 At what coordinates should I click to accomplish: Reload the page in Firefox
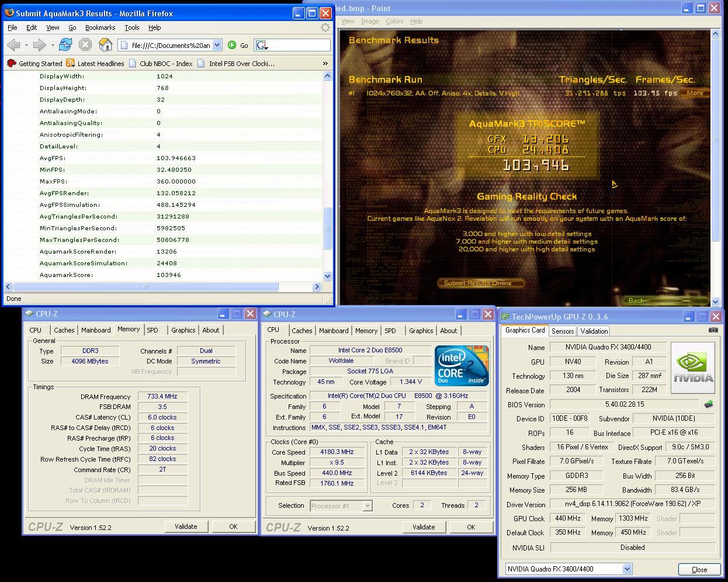click(65, 45)
